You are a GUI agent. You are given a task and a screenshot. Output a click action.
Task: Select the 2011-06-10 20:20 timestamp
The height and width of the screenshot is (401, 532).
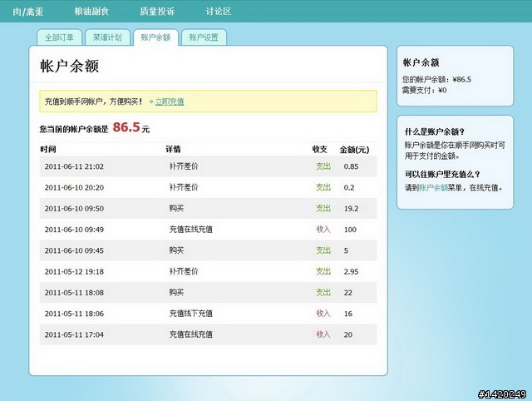pos(74,188)
